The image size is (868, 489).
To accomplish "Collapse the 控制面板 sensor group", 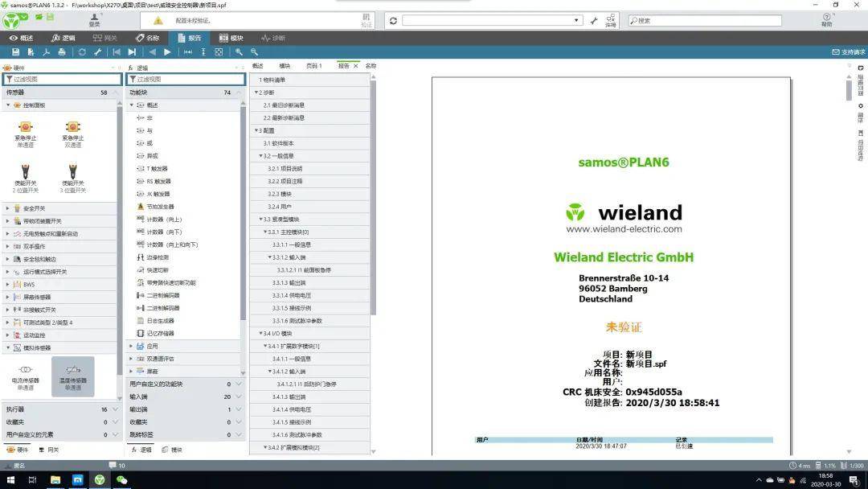I will click(x=8, y=105).
